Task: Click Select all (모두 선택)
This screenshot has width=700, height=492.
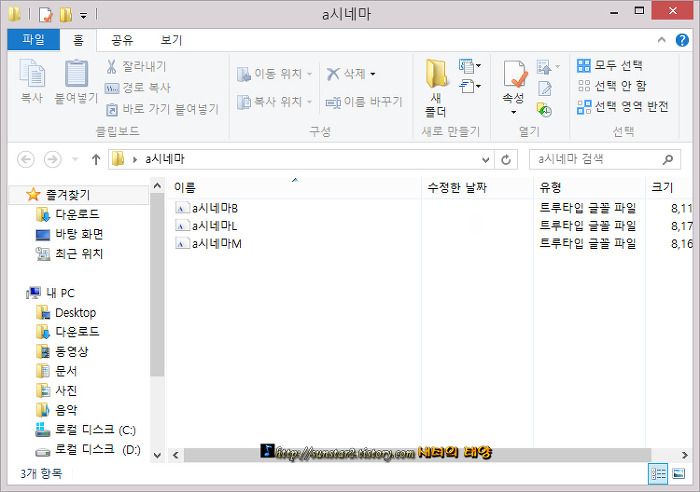Action: [610, 66]
